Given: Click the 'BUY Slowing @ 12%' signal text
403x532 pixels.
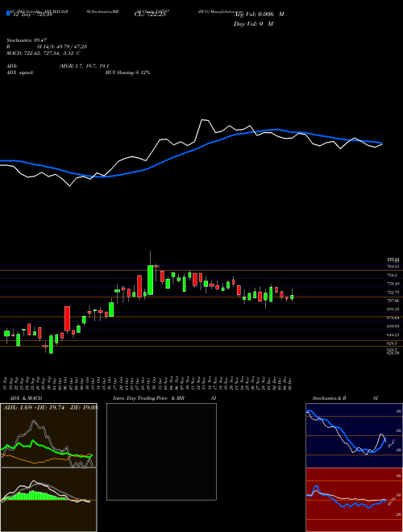Looking at the screenshot, I should [x=128, y=73].
